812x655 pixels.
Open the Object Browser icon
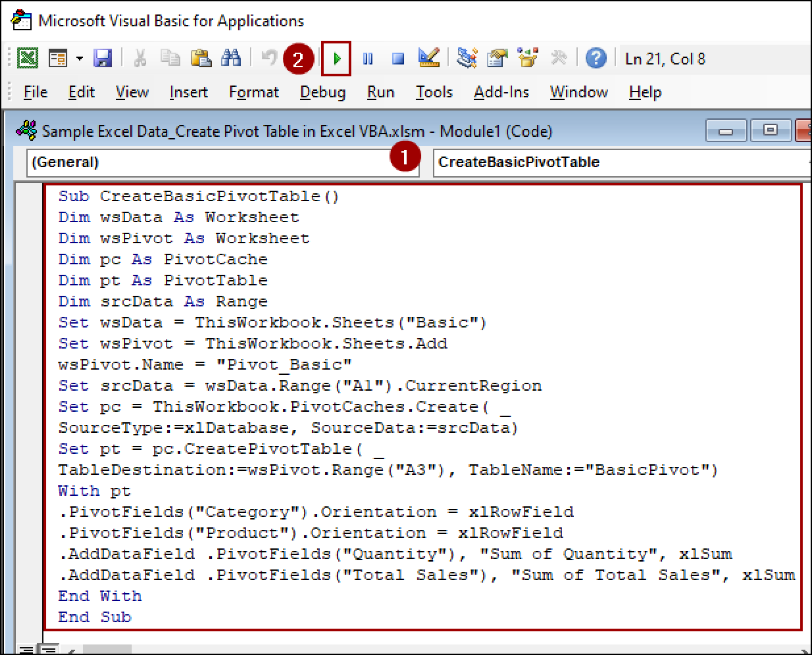click(527, 58)
